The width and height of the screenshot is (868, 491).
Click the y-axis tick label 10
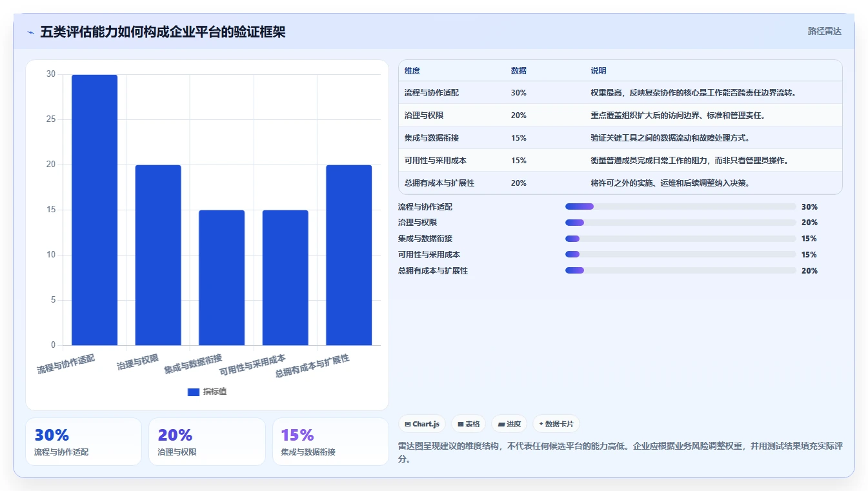tap(51, 255)
